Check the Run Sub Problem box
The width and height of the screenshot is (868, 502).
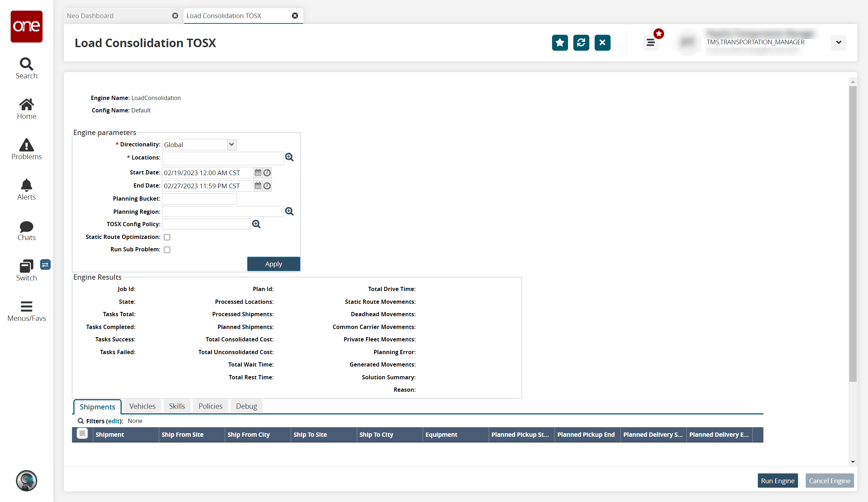[167, 250]
